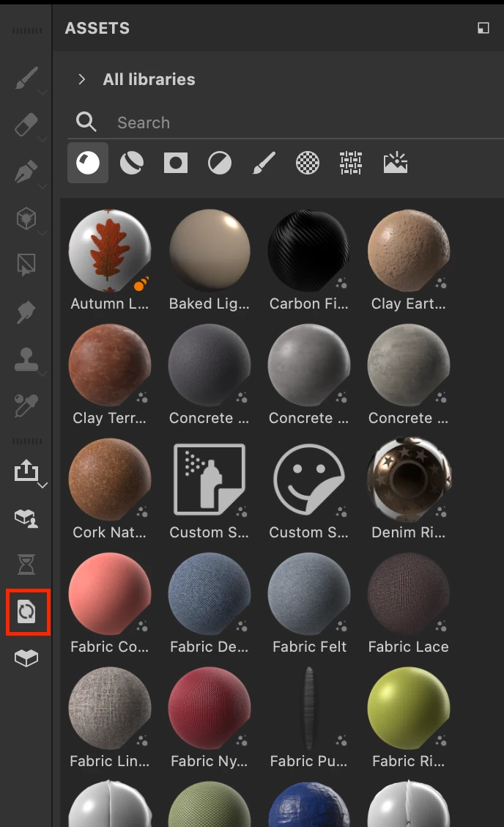This screenshot has width=504, height=827.
Task: Open dropdown arrow beside the Projection tool
Action: [x=42, y=185]
